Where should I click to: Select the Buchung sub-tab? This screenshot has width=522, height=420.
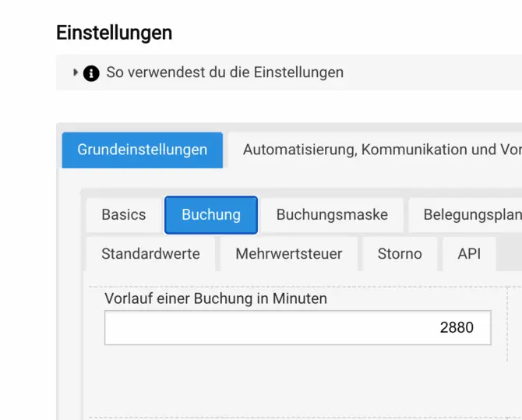[211, 215]
